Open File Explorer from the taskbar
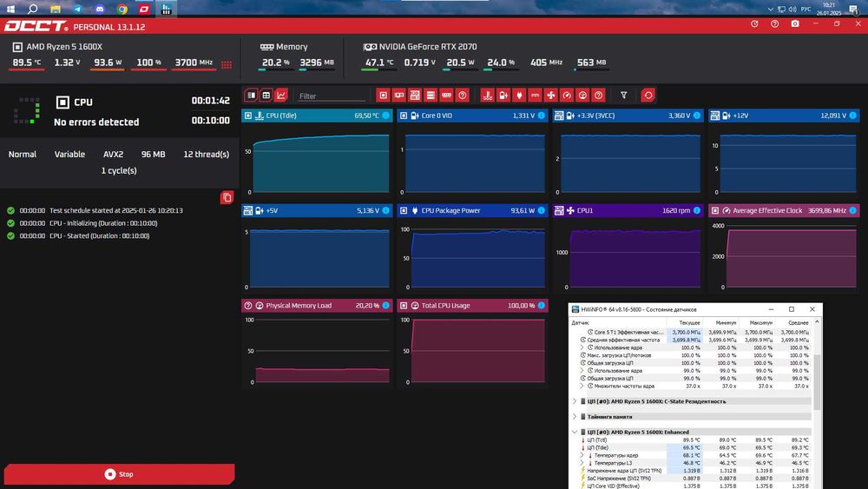 pyautogui.click(x=56, y=9)
